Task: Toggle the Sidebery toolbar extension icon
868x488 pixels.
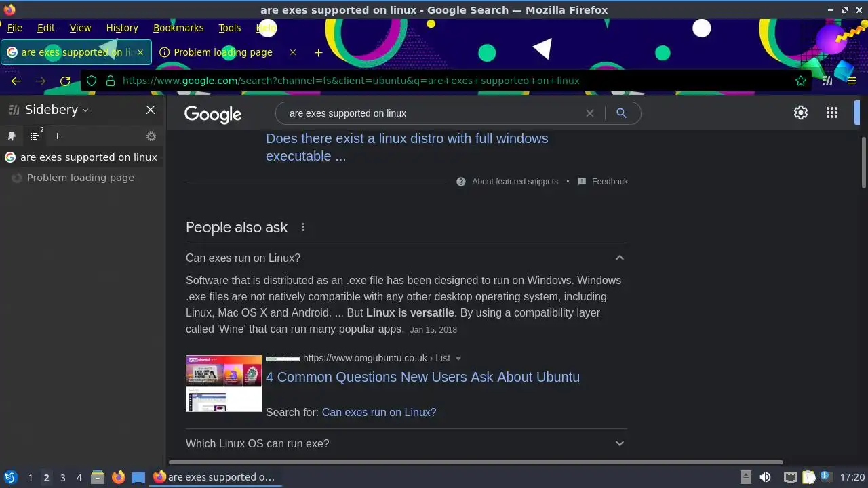Action: [x=827, y=81]
